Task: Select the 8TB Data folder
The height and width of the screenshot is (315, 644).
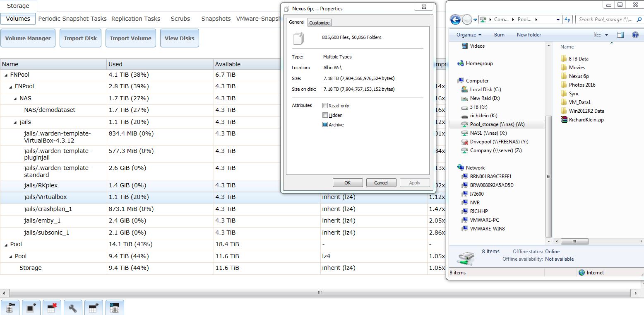Action: (x=574, y=59)
